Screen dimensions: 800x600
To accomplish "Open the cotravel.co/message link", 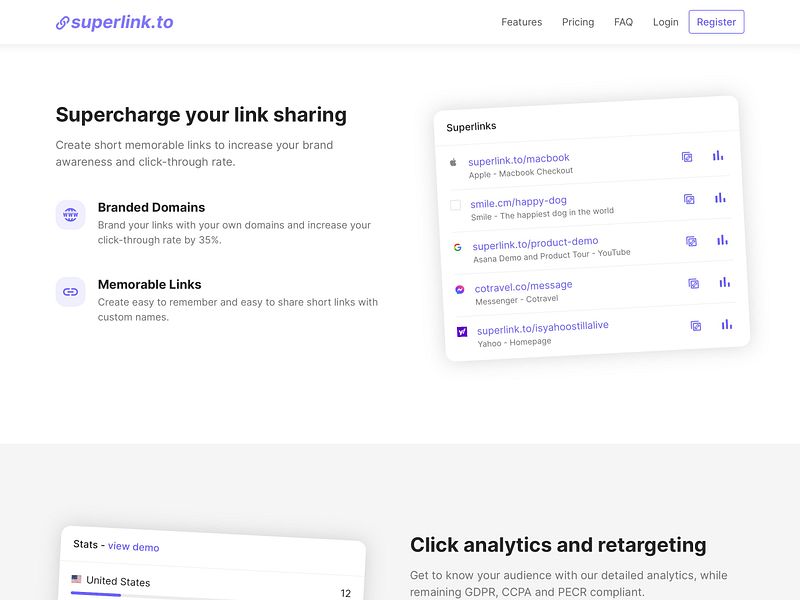I will click(523, 286).
